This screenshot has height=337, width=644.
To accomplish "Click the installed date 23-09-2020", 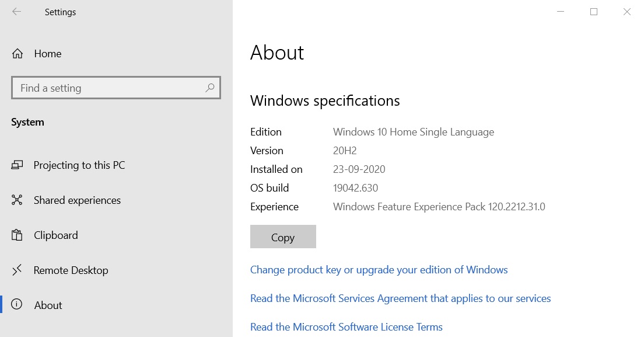I will pyautogui.click(x=359, y=169).
